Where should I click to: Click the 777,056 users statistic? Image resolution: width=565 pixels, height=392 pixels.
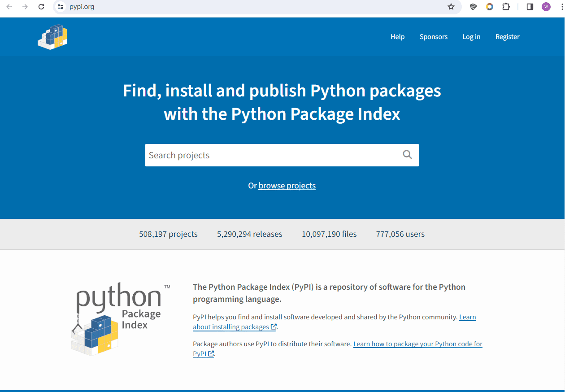pos(400,234)
